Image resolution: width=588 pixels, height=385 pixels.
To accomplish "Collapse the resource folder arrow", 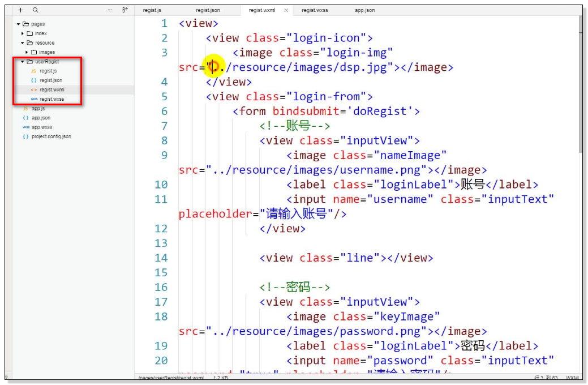I will (x=23, y=43).
